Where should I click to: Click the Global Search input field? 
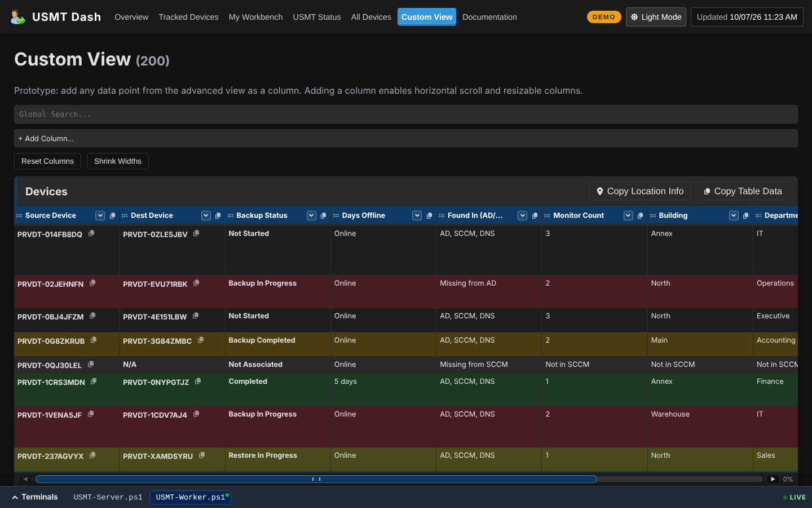click(406, 114)
